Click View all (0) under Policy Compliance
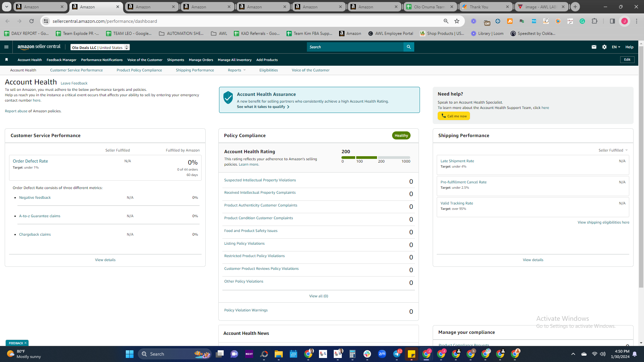This screenshot has width=644, height=362. 319,296
